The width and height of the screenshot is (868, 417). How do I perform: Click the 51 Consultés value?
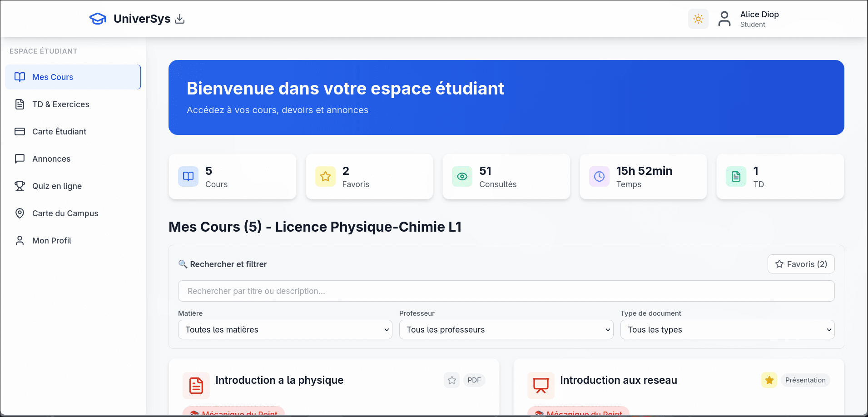point(485,171)
